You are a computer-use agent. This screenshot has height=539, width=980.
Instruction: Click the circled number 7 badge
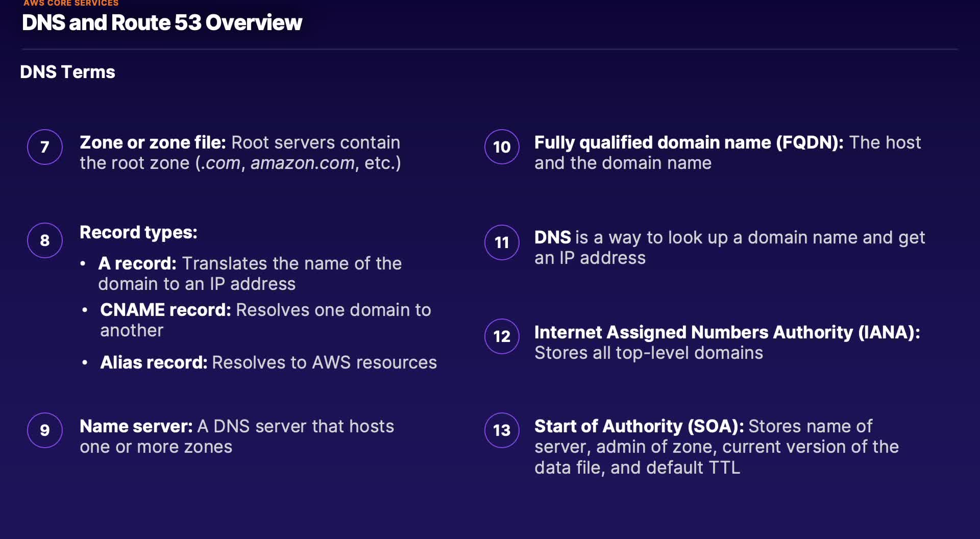[45, 147]
